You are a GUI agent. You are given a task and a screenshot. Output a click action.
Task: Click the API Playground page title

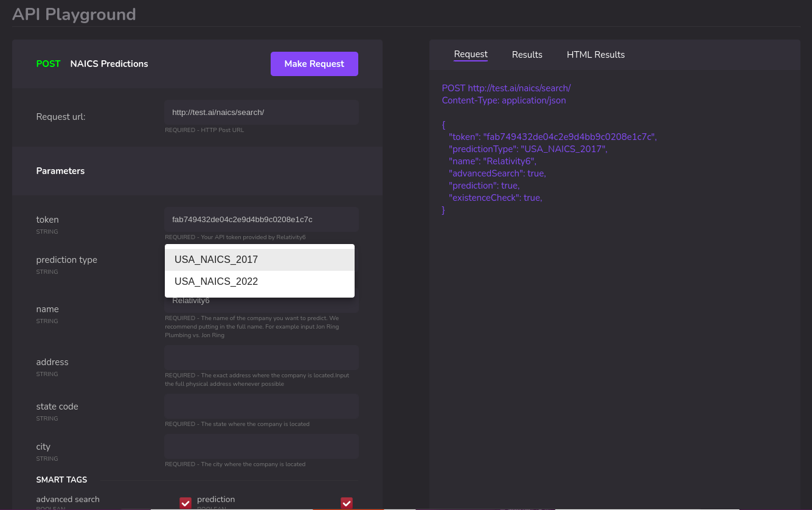(x=74, y=13)
